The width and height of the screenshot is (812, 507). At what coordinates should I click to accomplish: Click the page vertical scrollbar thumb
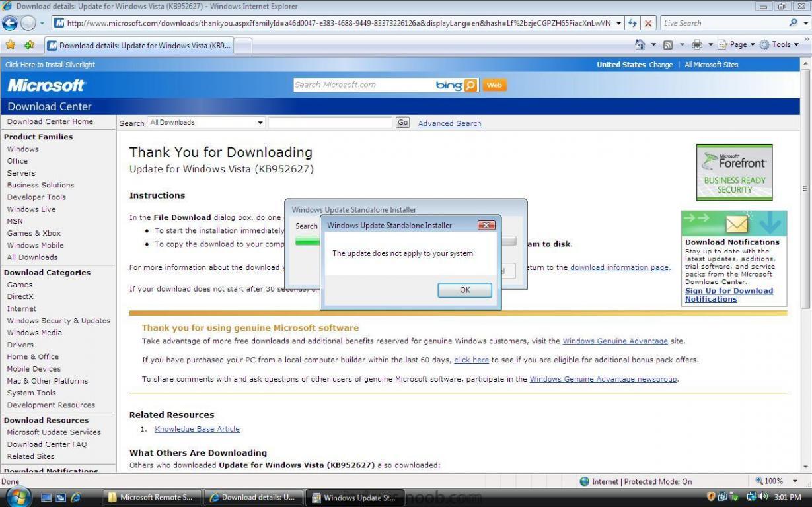805,189
